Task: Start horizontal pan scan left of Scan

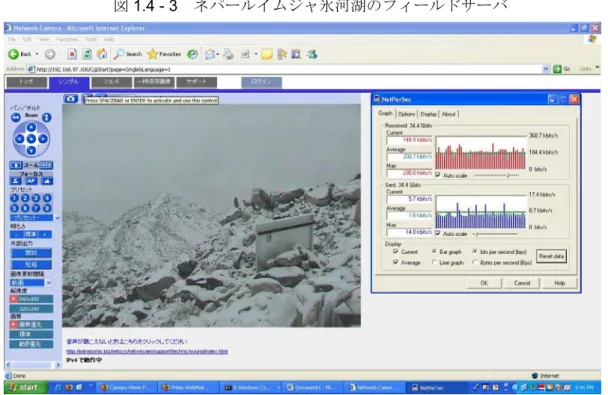Action: tap(16, 117)
